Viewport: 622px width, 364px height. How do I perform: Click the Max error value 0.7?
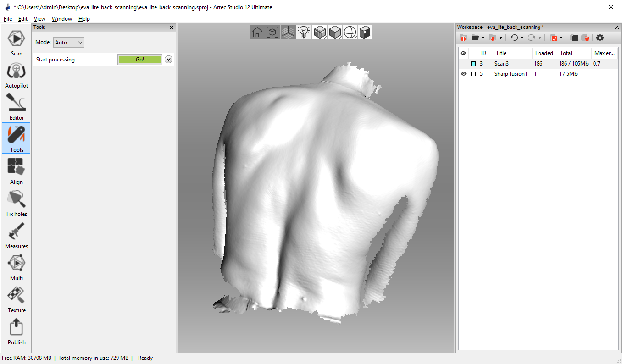pyautogui.click(x=596, y=64)
